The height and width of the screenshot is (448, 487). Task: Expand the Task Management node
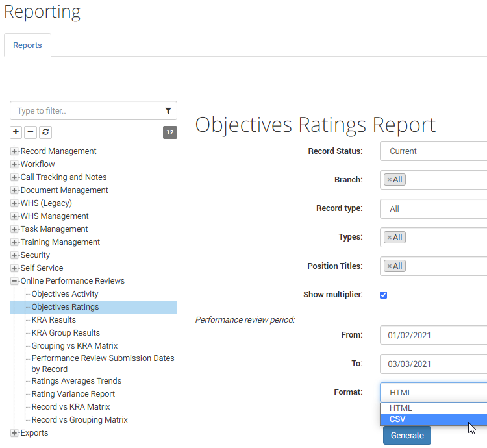[x=14, y=229]
